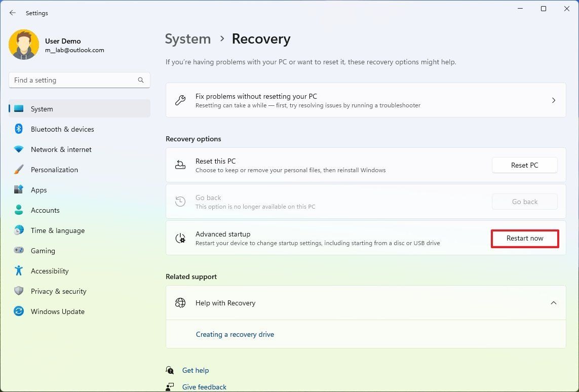Viewport: 579px width, 392px height.
Task: Minimize the Settings window
Action: 520,9
